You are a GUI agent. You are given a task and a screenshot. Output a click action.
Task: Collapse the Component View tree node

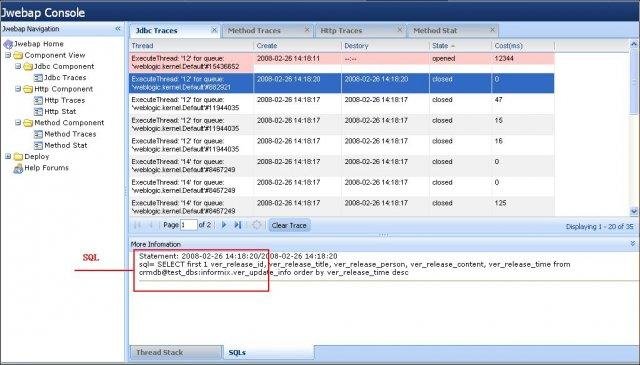coord(8,55)
